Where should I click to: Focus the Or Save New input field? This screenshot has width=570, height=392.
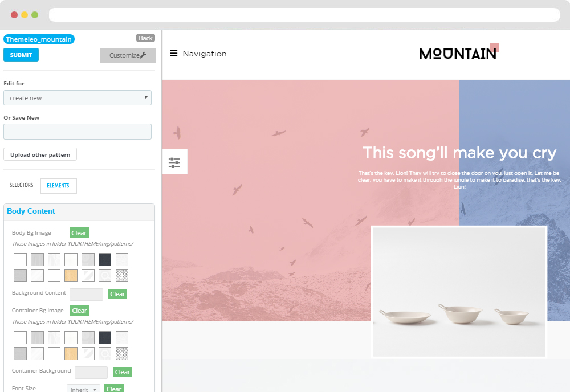pyautogui.click(x=78, y=132)
